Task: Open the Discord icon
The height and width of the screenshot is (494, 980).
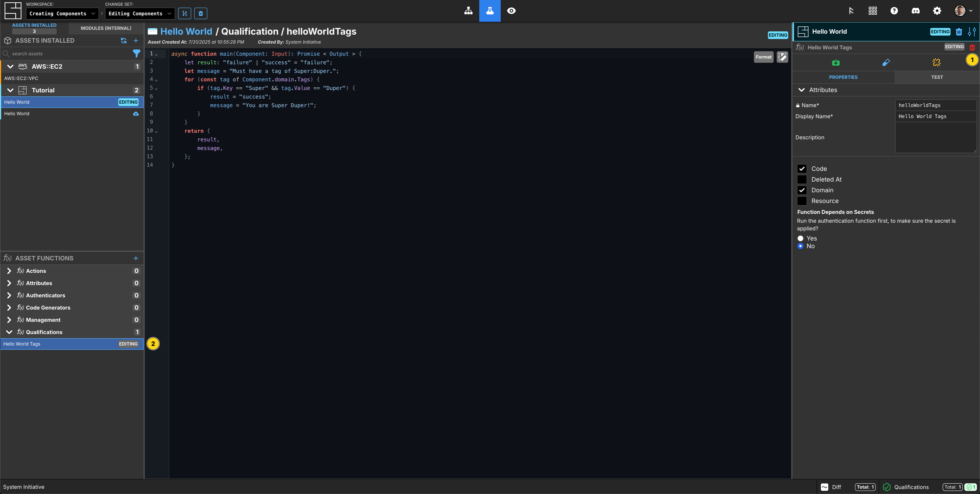Action: pos(915,11)
